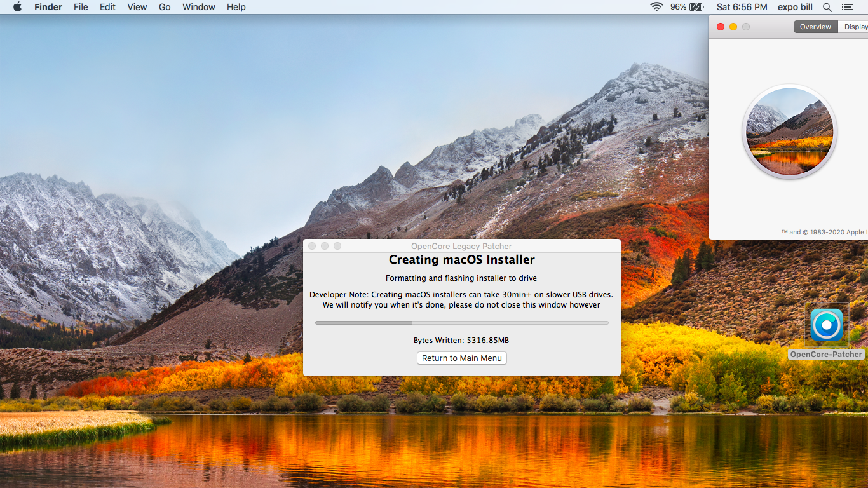This screenshot has width=868, height=488.
Task: Open the Go menu
Action: (x=165, y=7)
